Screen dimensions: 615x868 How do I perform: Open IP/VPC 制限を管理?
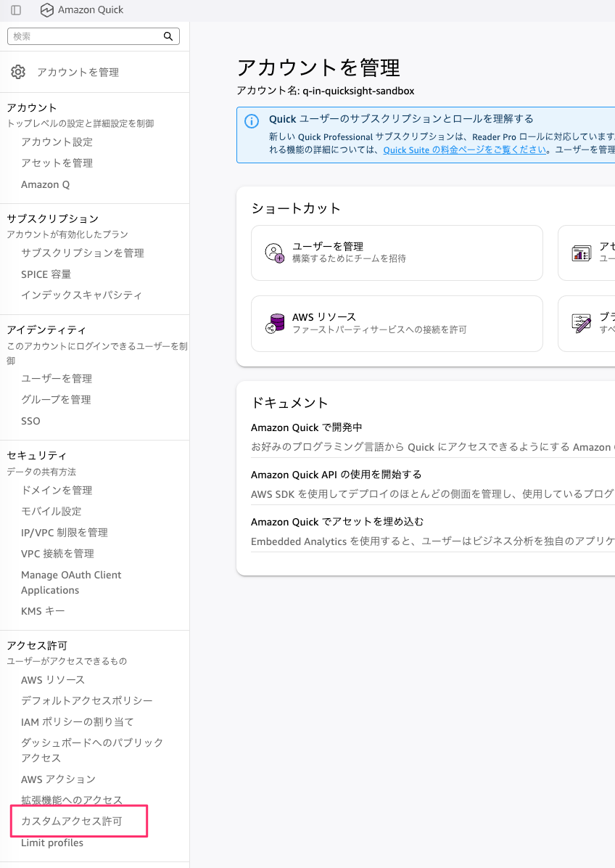(x=64, y=533)
